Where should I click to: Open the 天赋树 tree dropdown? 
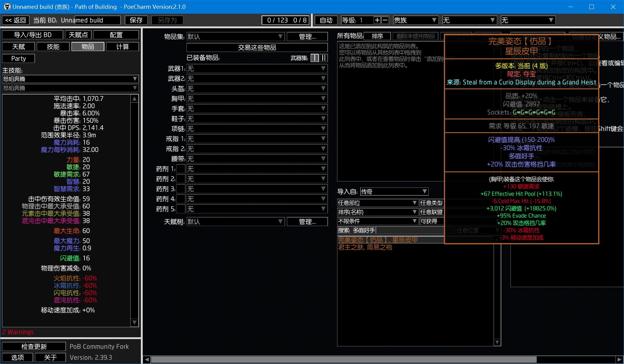(x=235, y=222)
